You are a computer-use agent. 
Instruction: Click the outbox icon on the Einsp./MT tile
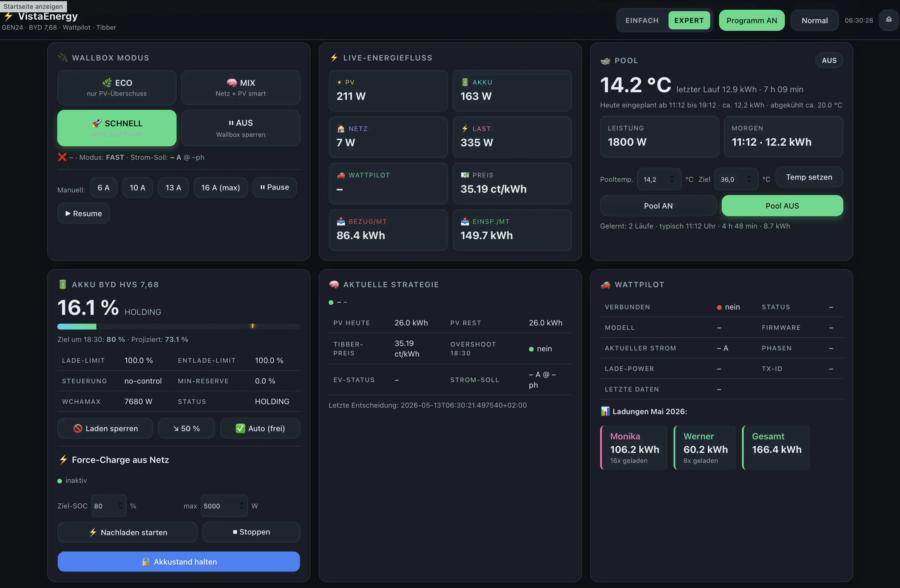click(465, 221)
